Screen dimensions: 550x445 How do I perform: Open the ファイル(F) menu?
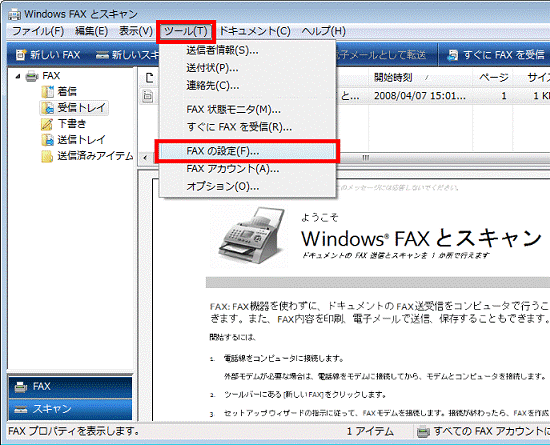38,31
